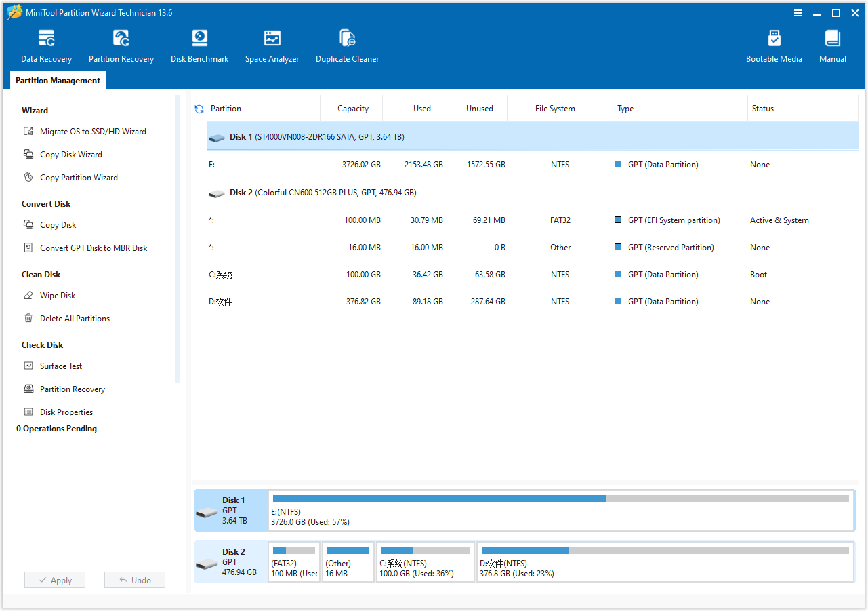Open the Space Analyzer
868x611 pixels.
pyautogui.click(x=272, y=44)
